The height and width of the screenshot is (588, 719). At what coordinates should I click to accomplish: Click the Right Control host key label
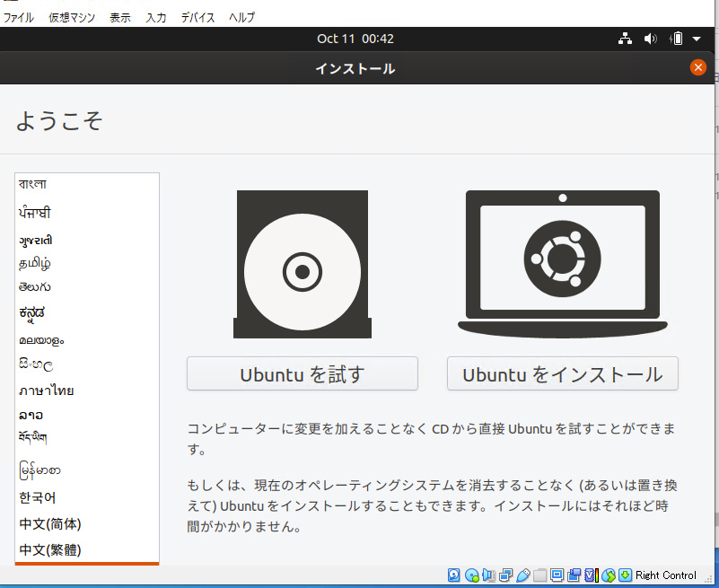(666, 575)
